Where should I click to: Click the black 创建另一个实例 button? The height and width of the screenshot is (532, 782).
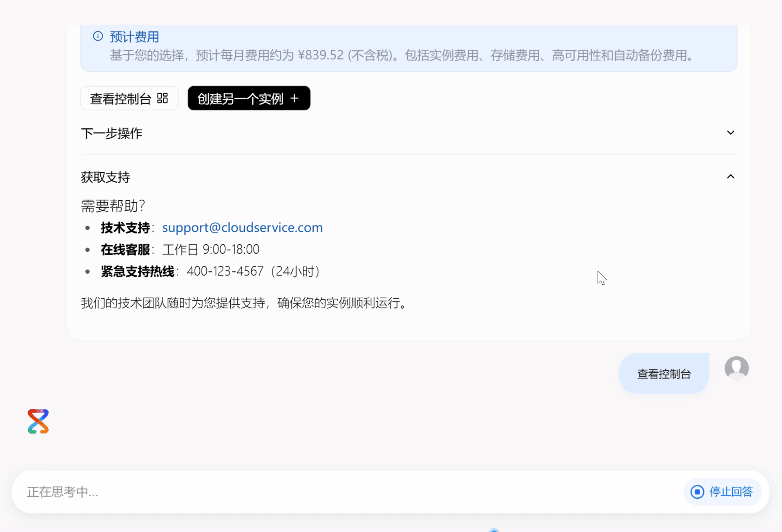point(249,98)
